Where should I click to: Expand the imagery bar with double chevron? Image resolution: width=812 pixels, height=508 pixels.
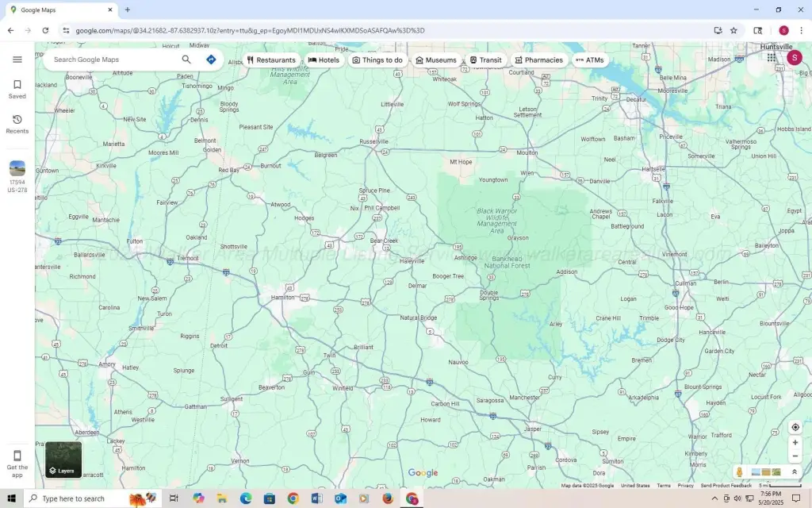point(795,472)
